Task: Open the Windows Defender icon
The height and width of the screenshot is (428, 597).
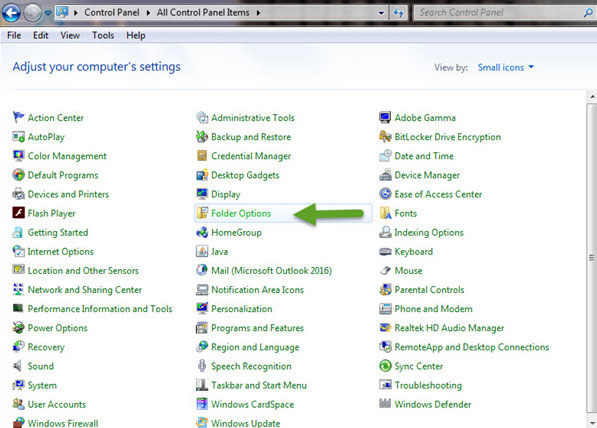Action: (x=385, y=403)
